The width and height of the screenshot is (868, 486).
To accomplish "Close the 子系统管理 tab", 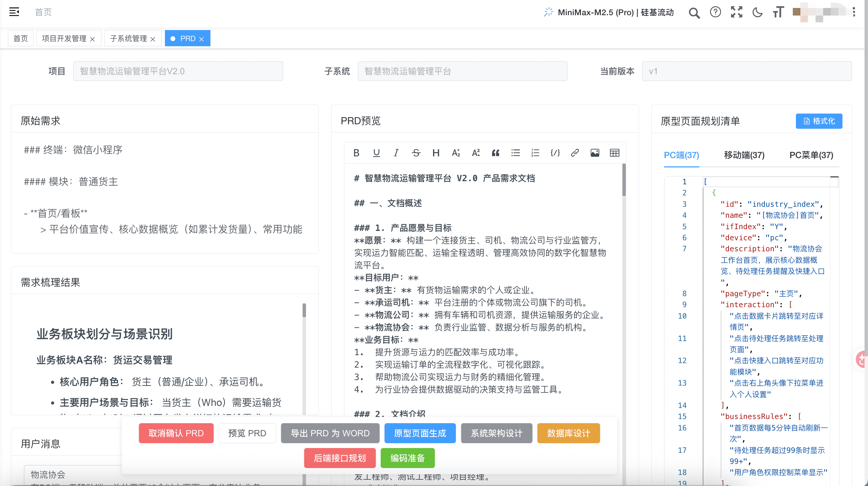I will tap(153, 39).
